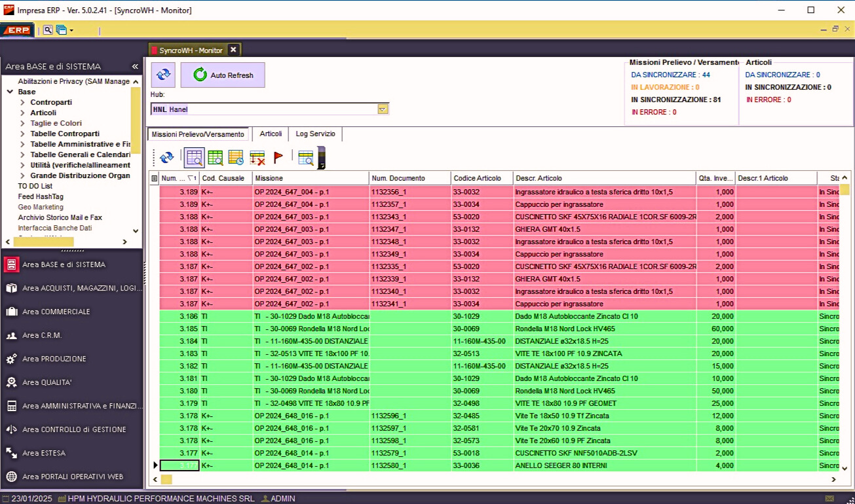Click the Codice Articolo column header
Image resolution: width=855 pixels, height=504 pixels.
coord(477,178)
